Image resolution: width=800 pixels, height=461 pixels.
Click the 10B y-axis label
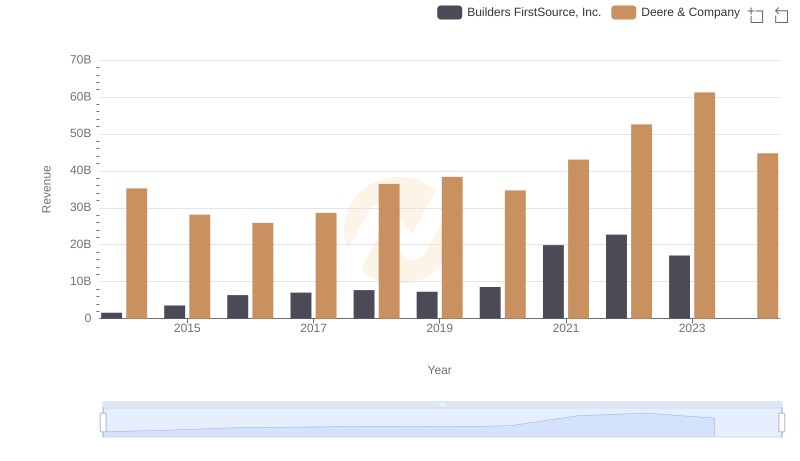81,281
